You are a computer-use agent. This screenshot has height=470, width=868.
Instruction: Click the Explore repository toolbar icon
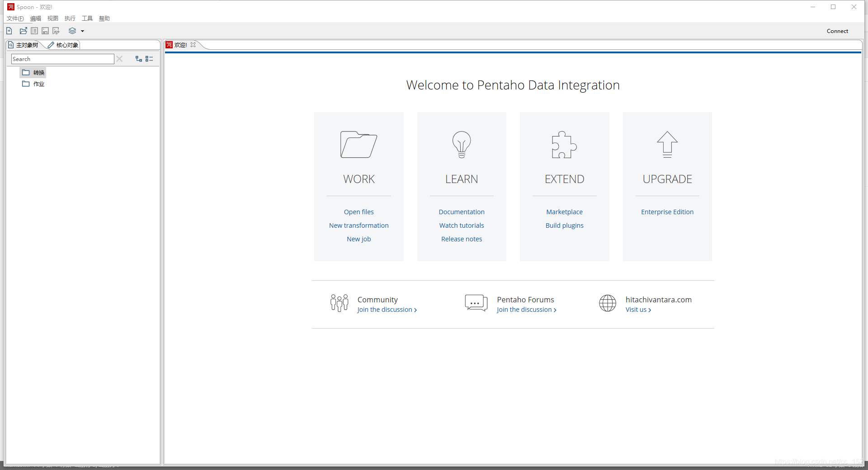coord(34,31)
